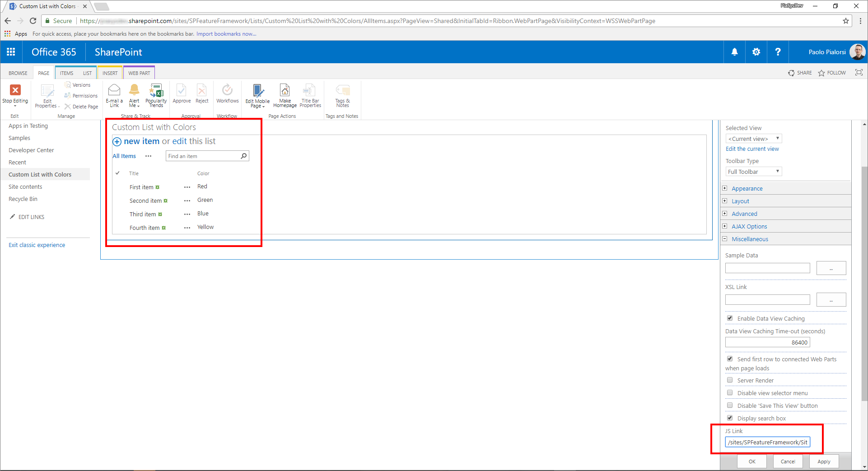Switch to the BROWSE ribbon tab
The width and height of the screenshot is (868, 471).
point(18,73)
